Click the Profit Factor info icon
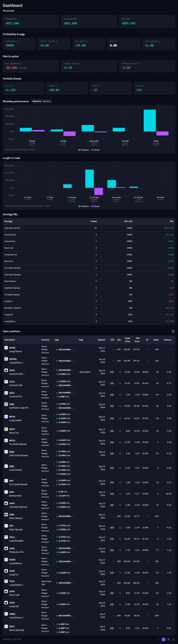178x644 pixels. pos(57,42)
